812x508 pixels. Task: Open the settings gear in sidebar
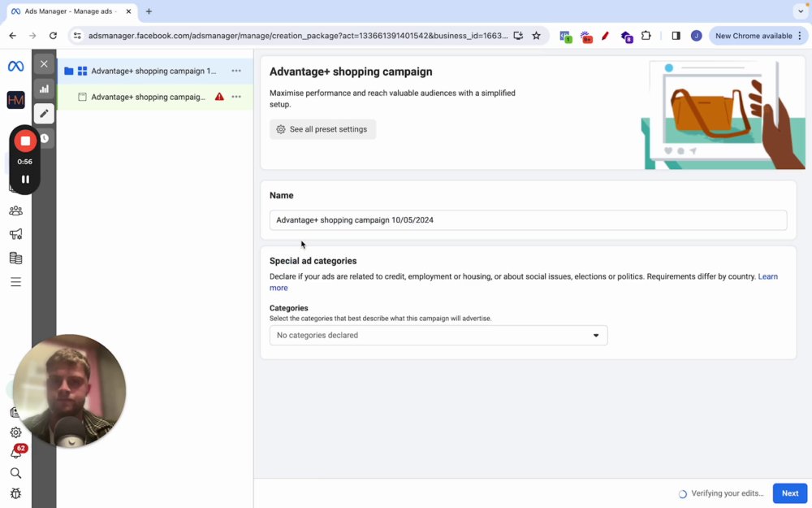click(x=15, y=432)
